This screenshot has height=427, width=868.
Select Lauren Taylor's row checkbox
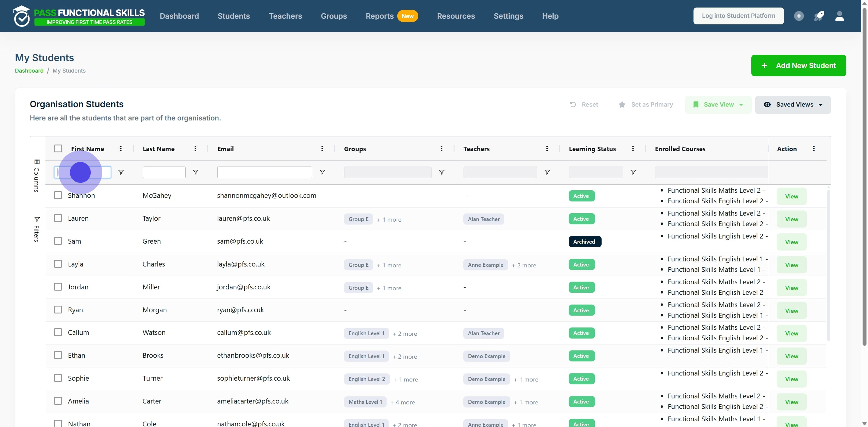coord(58,218)
